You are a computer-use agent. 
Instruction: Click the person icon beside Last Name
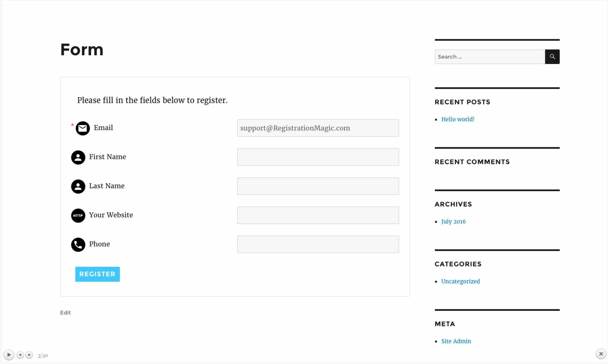click(x=78, y=187)
